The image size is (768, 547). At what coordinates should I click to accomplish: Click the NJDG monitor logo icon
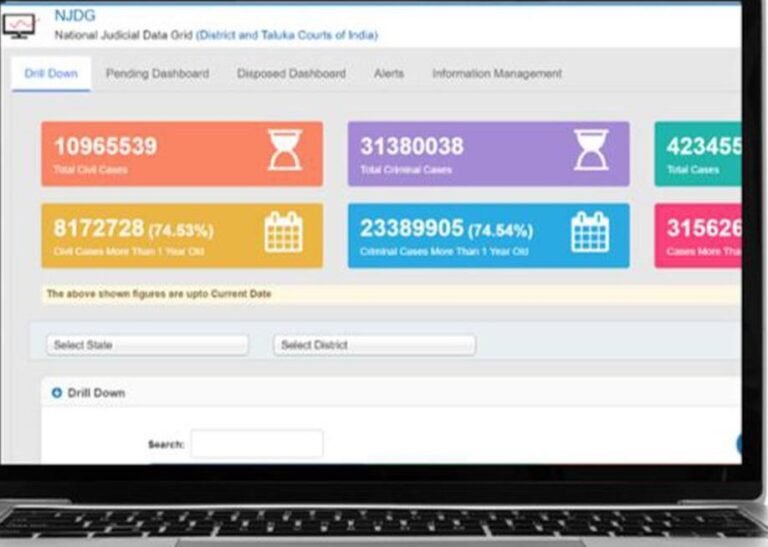coord(20,25)
